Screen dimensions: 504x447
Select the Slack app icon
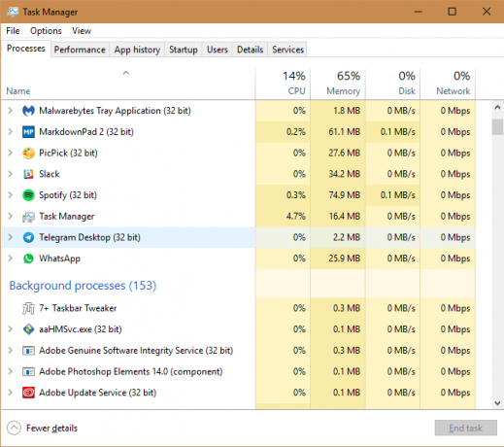pos(28,174)
